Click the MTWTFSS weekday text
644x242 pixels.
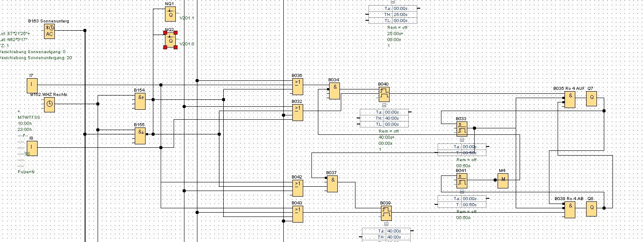point(29,117)
